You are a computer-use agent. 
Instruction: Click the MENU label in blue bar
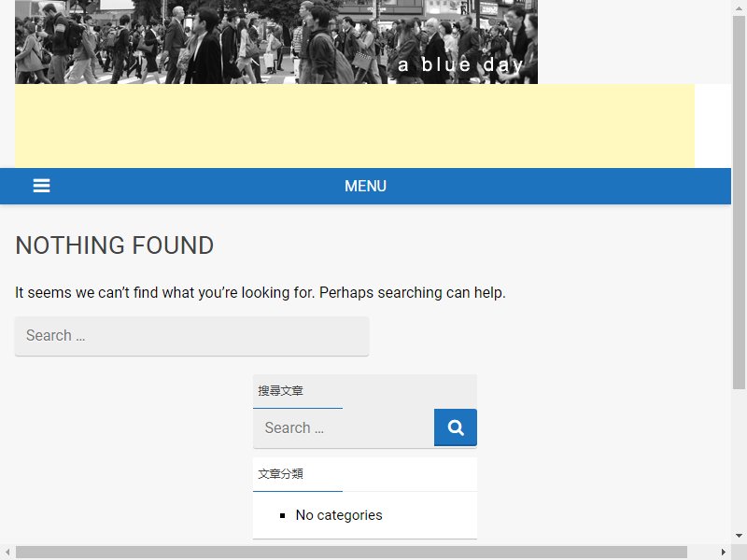click(365, 186)
